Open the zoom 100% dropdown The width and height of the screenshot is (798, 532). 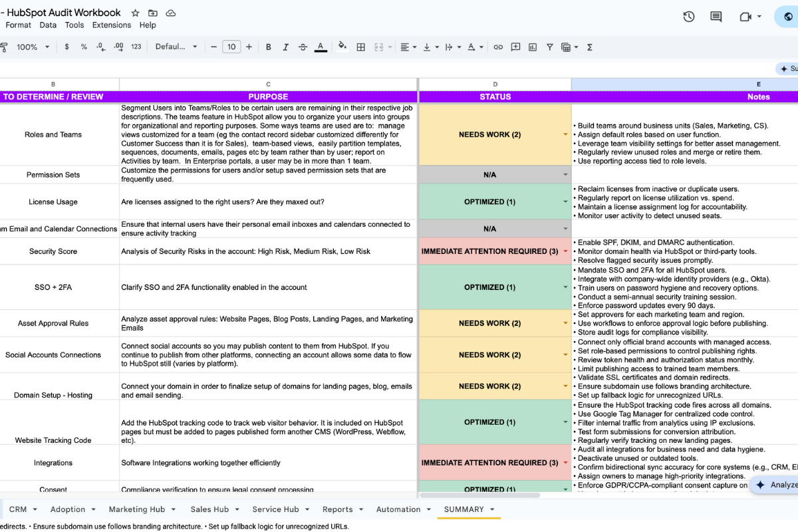point(33,47)
